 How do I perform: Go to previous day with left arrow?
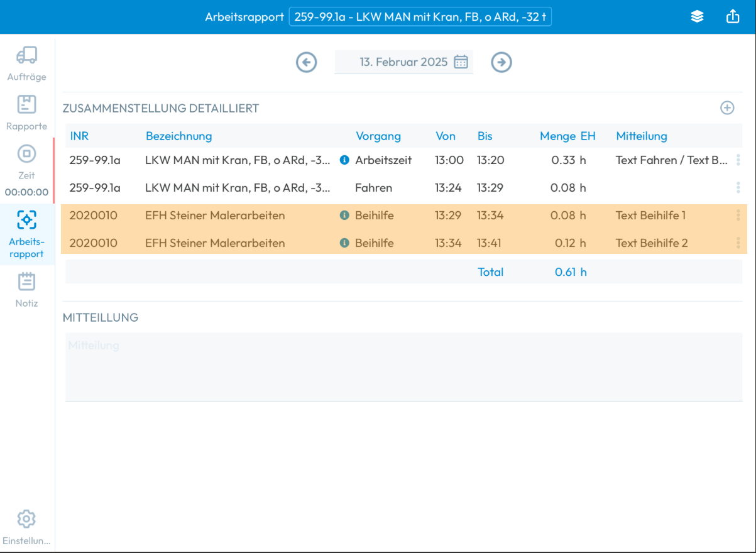[x=307, y=62]
